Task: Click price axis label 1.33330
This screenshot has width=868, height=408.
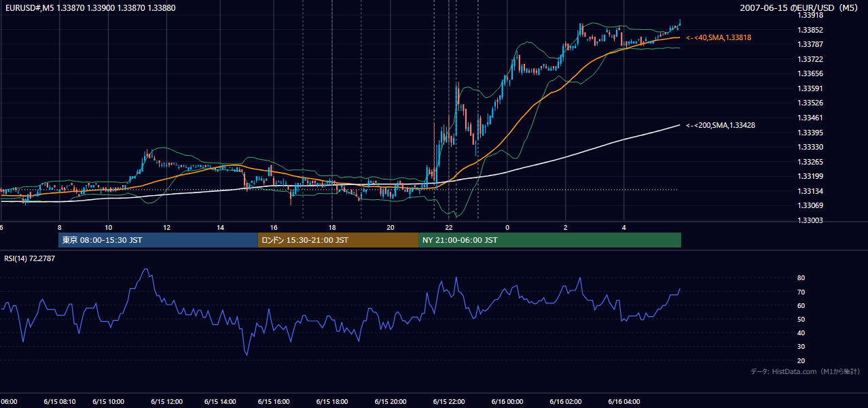Action: (x=810, y=147)
